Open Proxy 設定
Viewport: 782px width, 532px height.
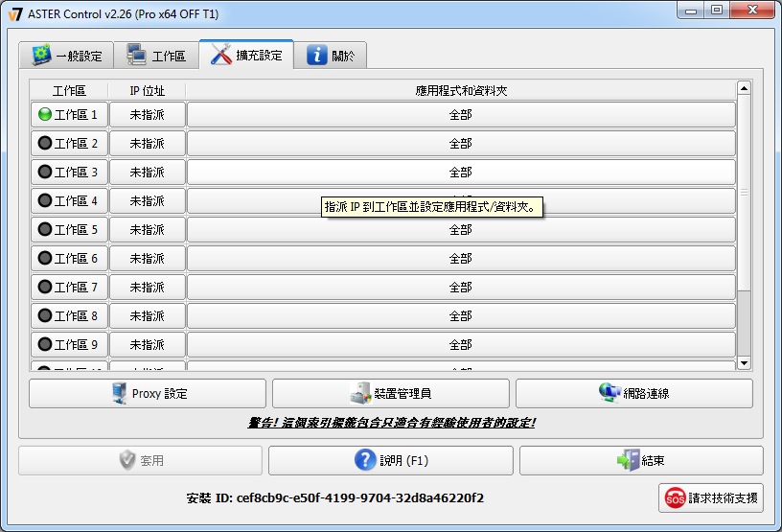[148, 393]
